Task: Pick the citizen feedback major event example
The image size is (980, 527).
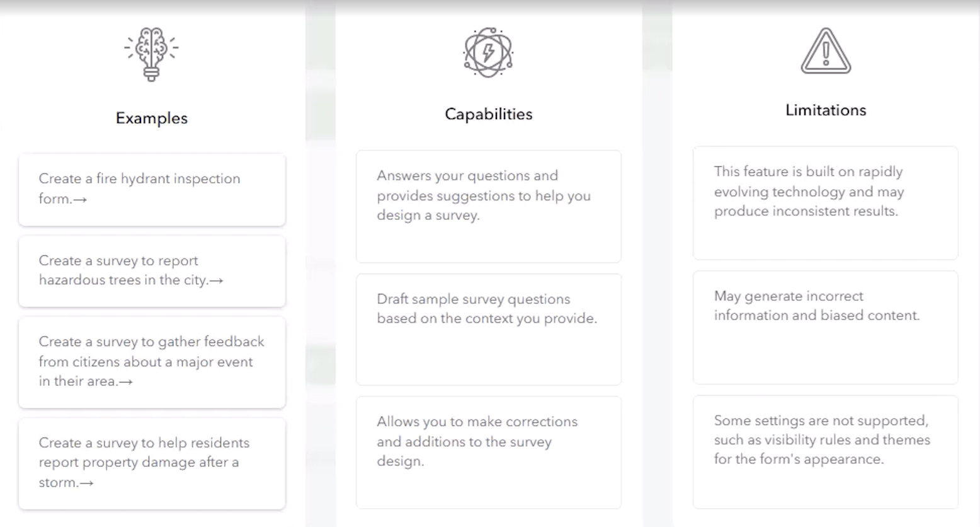Action: pos(152,362)
